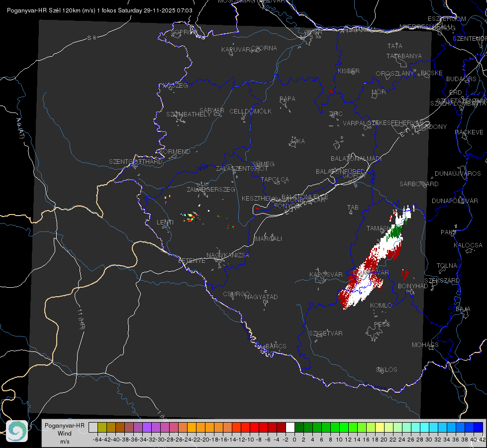Click the MÓR city label
487x448 pixels.
pos(379,92)
